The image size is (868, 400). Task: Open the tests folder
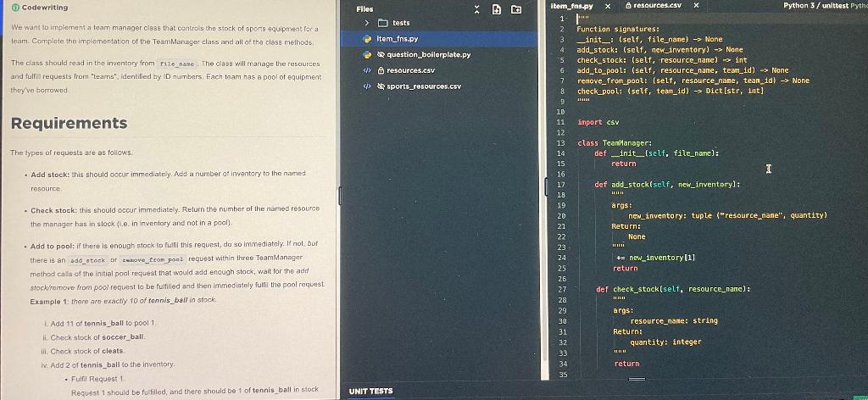click(401, 23)
